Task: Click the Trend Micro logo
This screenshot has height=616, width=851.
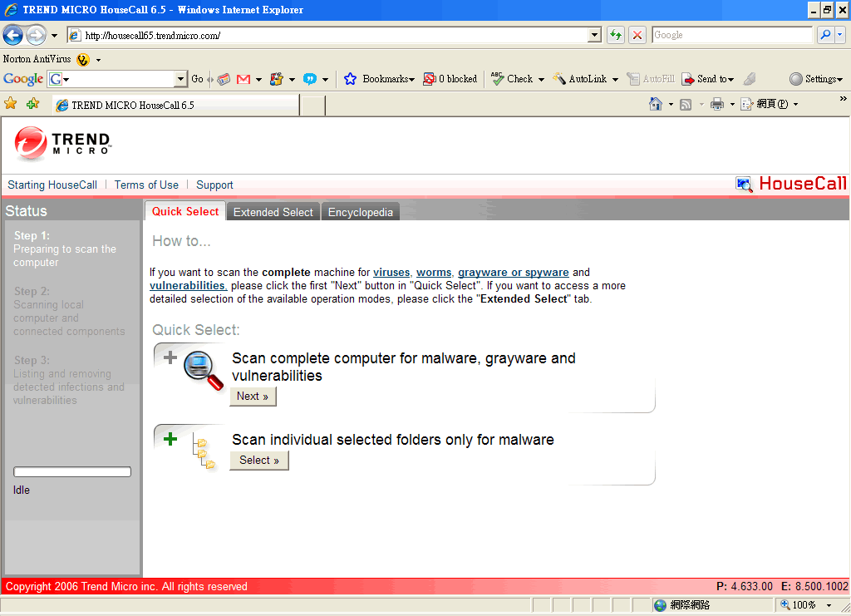Action: tap(61, 144)
